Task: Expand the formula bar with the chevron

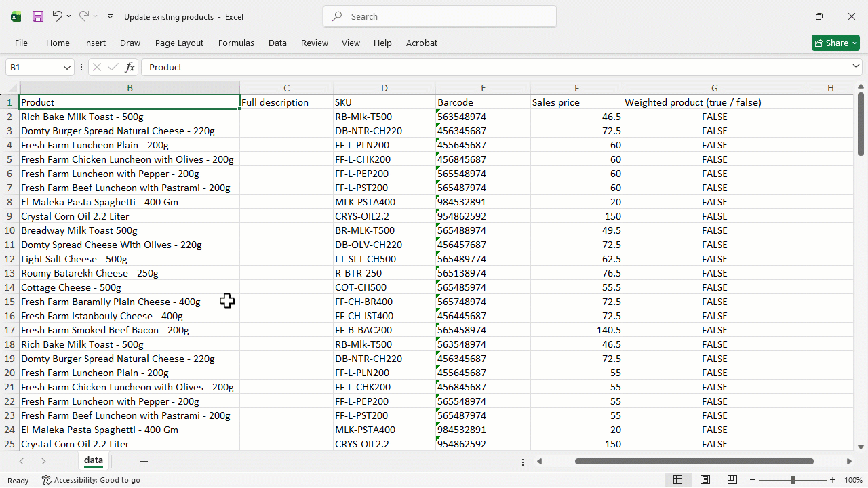Action: (856, 66)
